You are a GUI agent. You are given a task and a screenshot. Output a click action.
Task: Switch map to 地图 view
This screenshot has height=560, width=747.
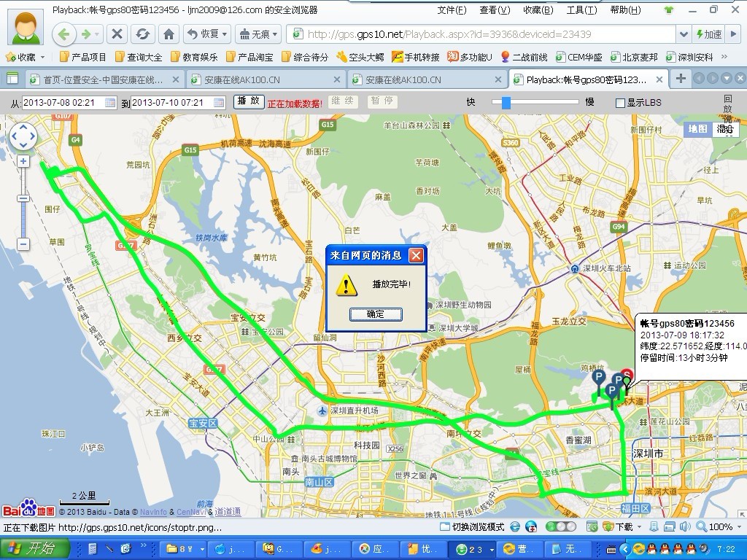click(x=698, y=129)
